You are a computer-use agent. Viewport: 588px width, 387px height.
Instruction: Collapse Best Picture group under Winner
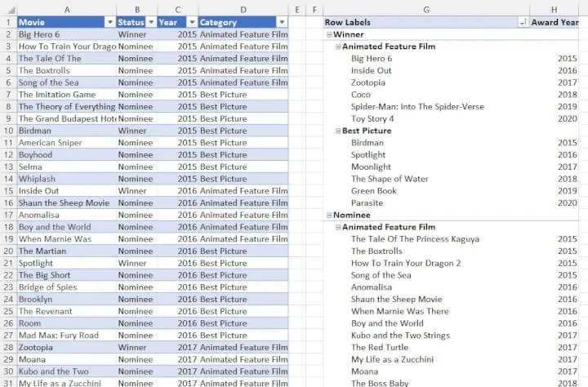point(338,131)
